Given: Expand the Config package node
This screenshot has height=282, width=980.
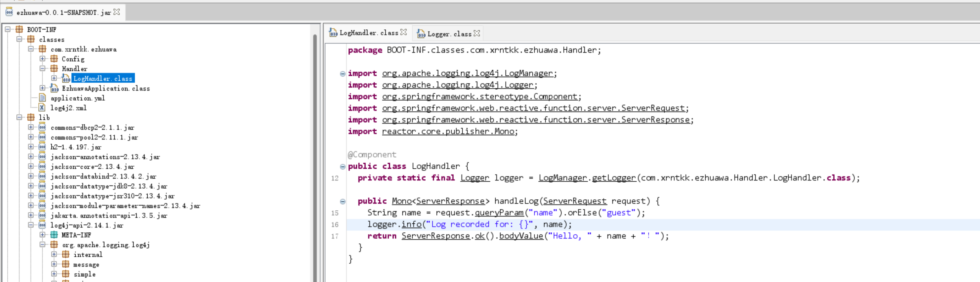Looking at the screenshot, I should 42,59.
